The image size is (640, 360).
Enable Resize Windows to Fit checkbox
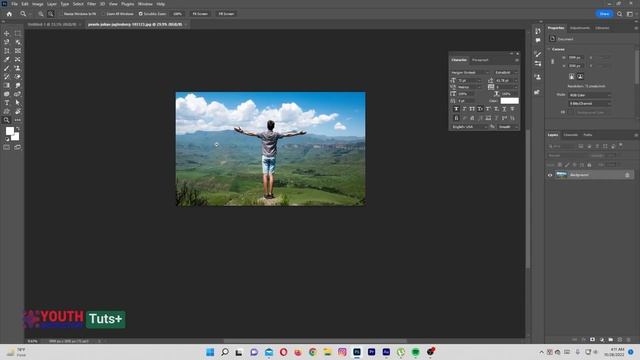pyautogui.click(x=61, y=14)
